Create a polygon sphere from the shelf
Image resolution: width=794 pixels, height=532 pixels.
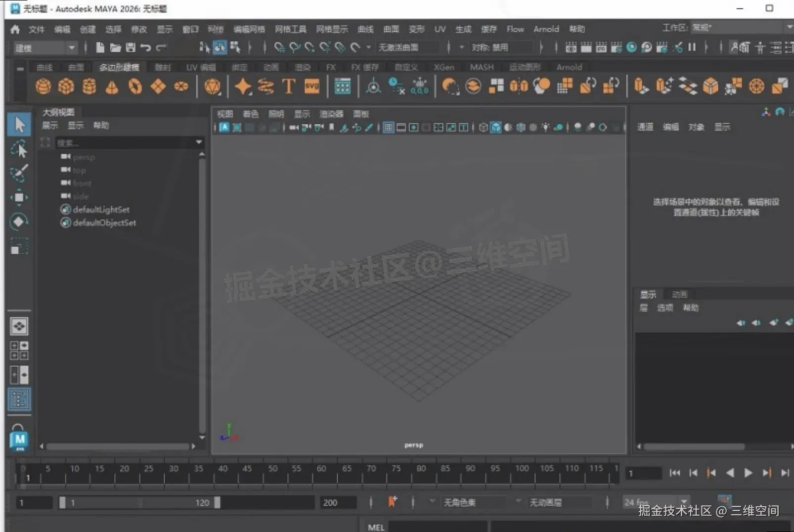44,87
